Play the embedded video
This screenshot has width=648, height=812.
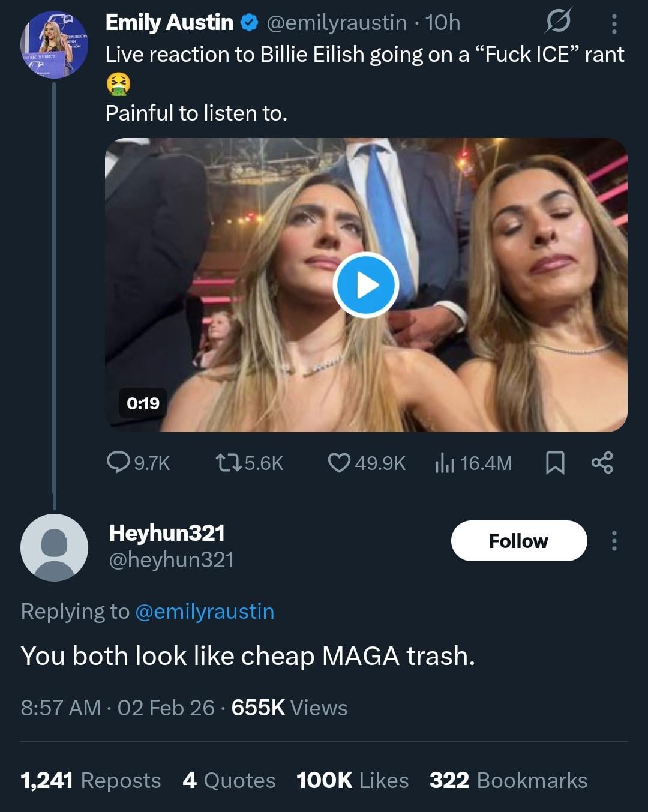point(365,285)
